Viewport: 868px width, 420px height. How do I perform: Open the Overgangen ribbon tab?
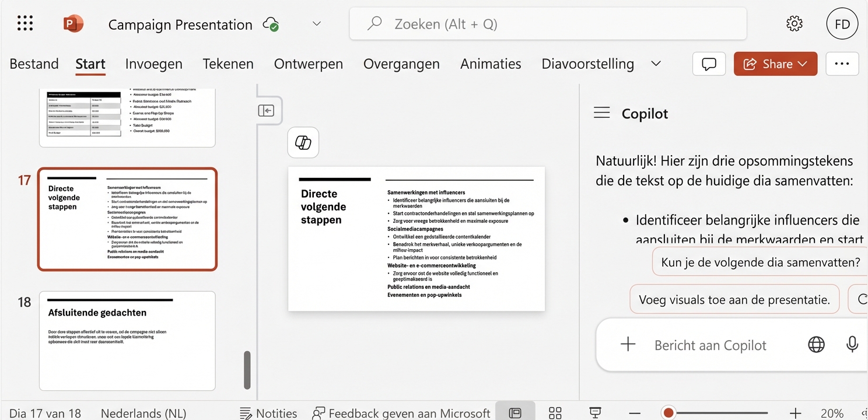(401, 64)
